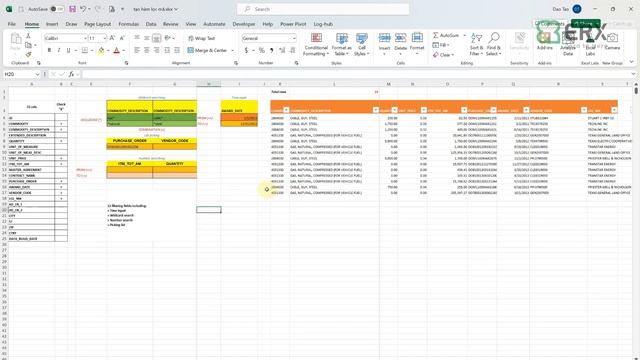Open the File menu
Screen dimensions: 640x360
tap(12, 24)
